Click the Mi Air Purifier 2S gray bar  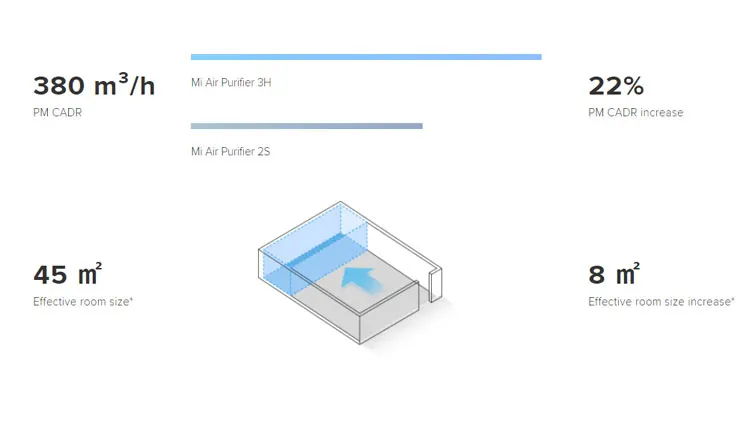307,126
